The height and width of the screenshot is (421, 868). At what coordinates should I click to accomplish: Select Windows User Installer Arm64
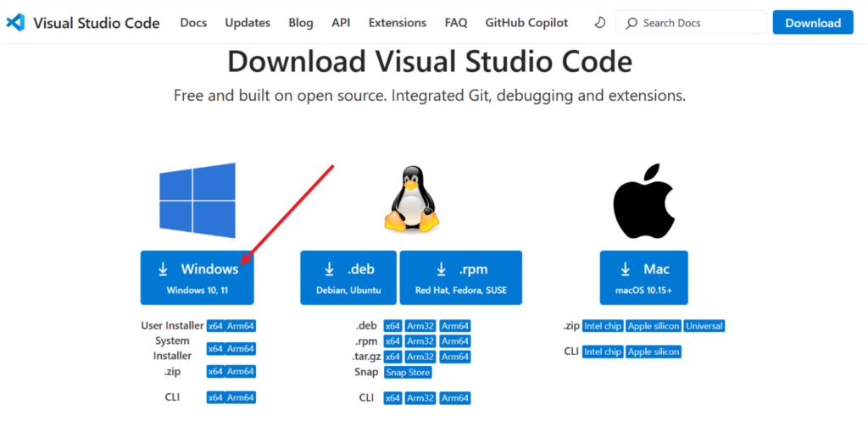[x=241, y=326]
